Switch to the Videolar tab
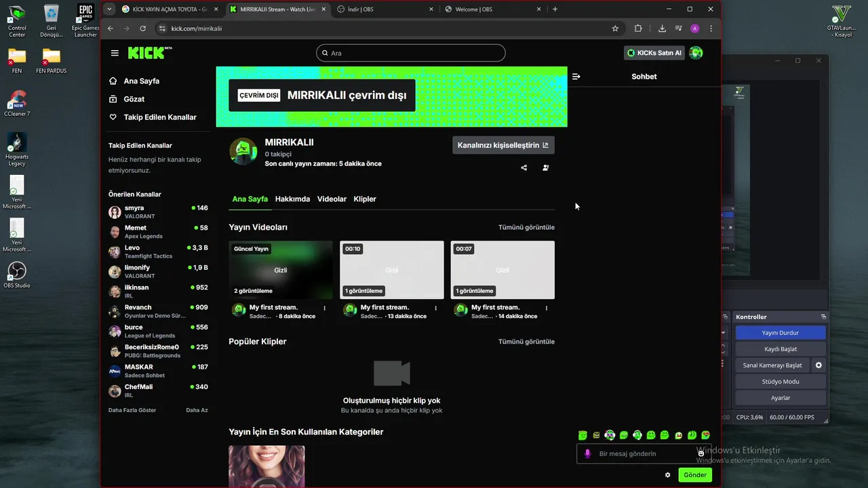This screenshot has height=488, width=868. pos(332,199)
